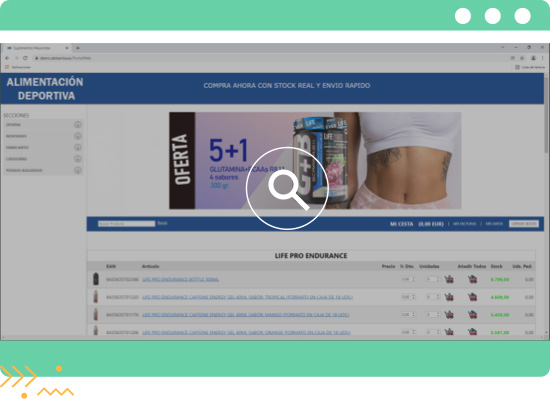
Task: Expand the Categorías section
Action: point(78,159)
